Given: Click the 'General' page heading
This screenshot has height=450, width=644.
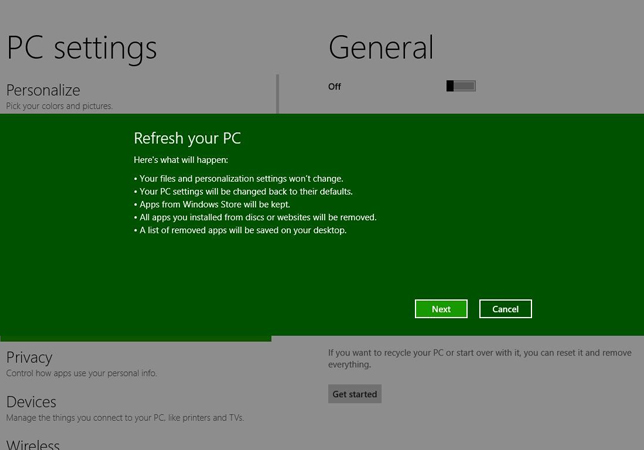Looking at the screenshot, I should click(x=381, y=48).
